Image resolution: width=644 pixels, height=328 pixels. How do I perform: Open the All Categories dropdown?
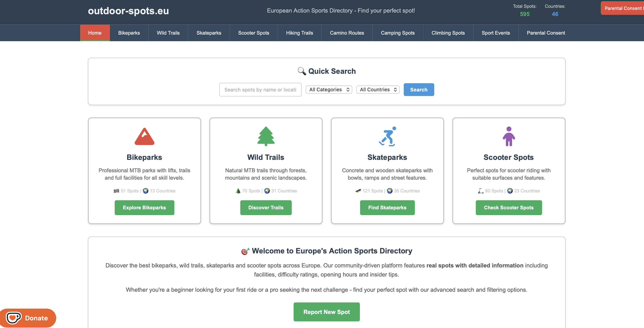pos(329,90)
